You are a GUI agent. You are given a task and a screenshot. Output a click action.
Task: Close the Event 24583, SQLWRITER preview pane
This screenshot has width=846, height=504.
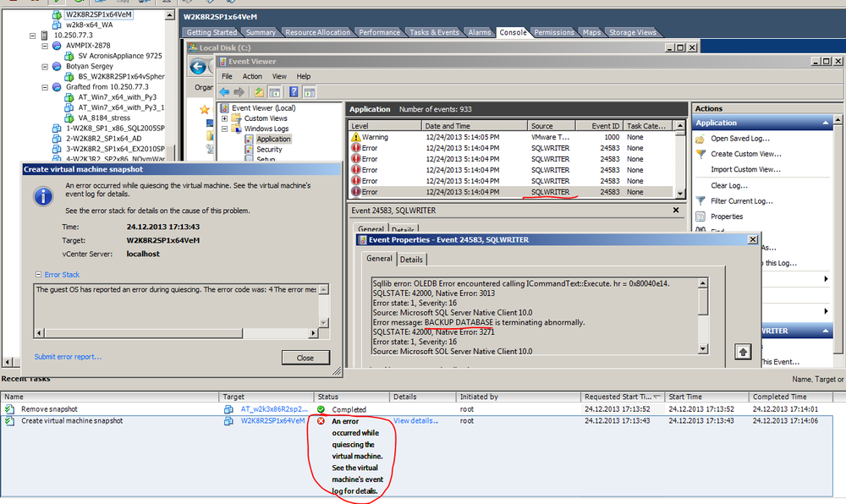[676, 211]
